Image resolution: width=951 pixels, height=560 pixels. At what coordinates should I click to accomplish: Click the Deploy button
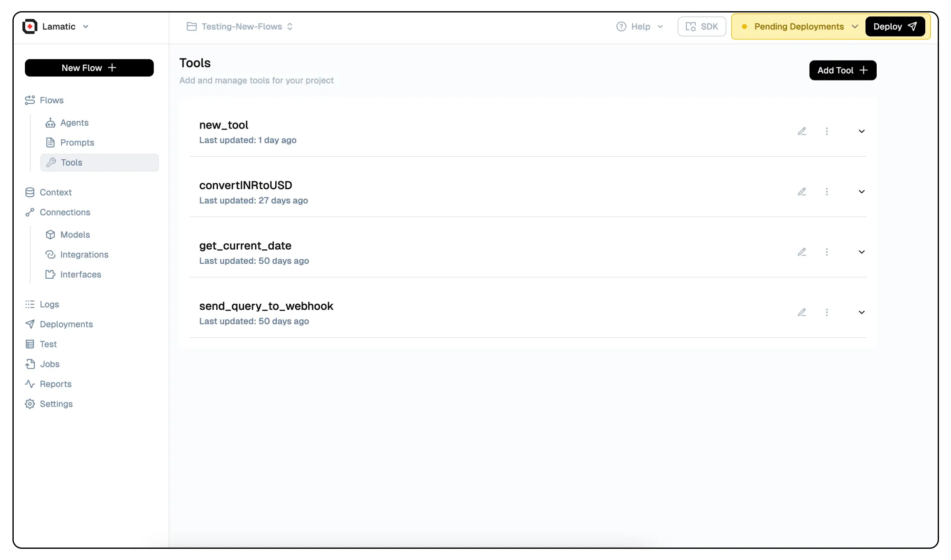(895, 27)
